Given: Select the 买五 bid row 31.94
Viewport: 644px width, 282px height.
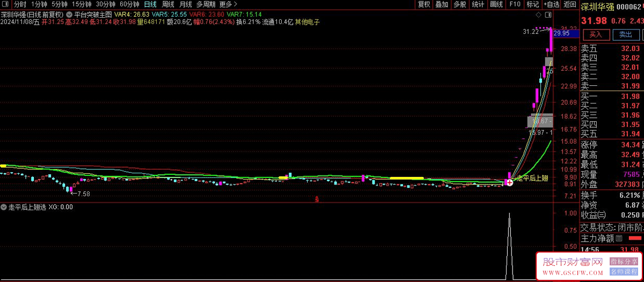Looking at the screenshot, I should tap(611, 134).
